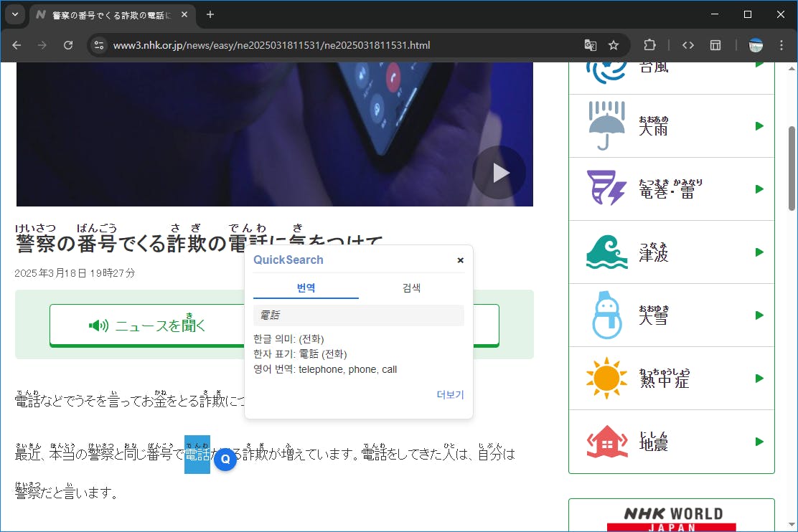Click the 더보기 link

tap(451, 394)
